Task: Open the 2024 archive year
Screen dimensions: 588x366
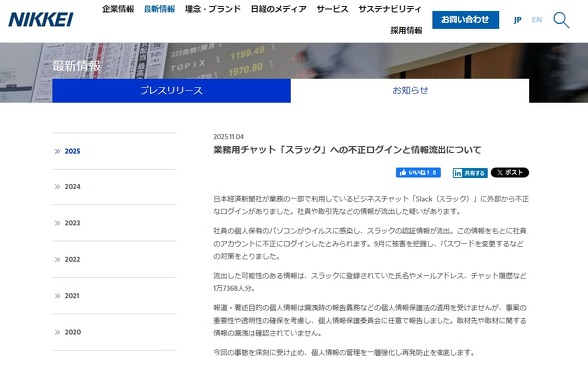Action: tap(114, 186)
